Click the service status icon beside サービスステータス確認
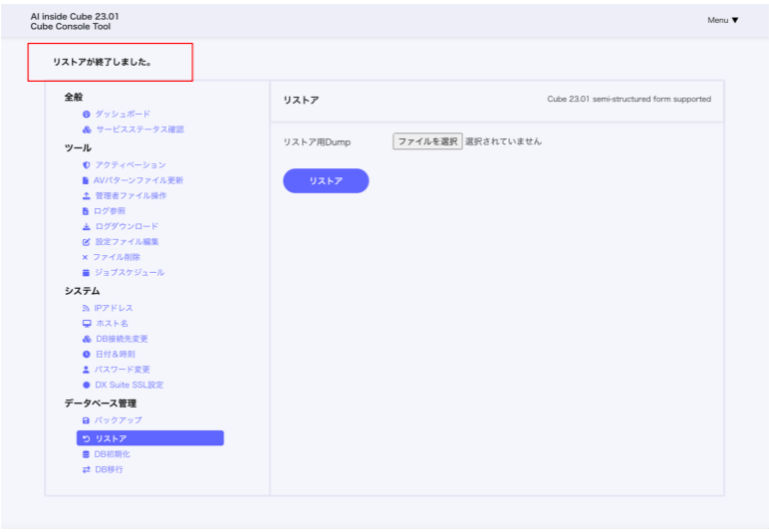The width and height of the screenshot is (769, 532). coord(87,130)
